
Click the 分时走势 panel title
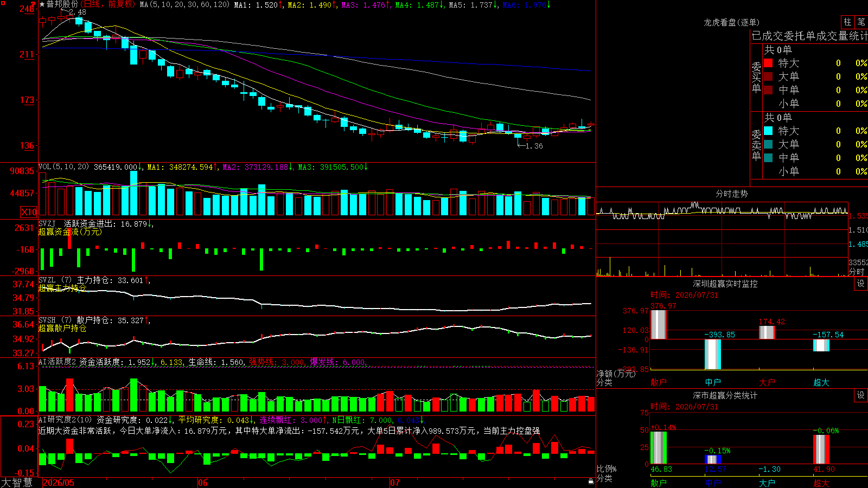tap(731, 194)
